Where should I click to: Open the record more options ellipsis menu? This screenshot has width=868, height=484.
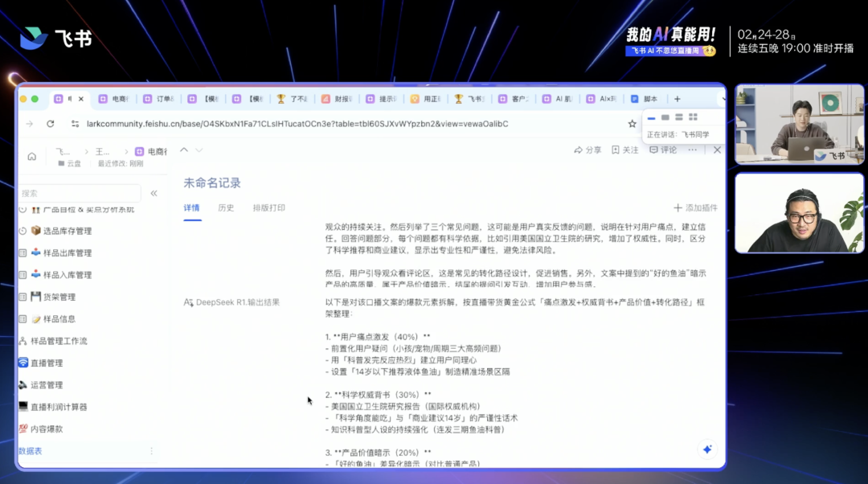(x=693, y=150)
